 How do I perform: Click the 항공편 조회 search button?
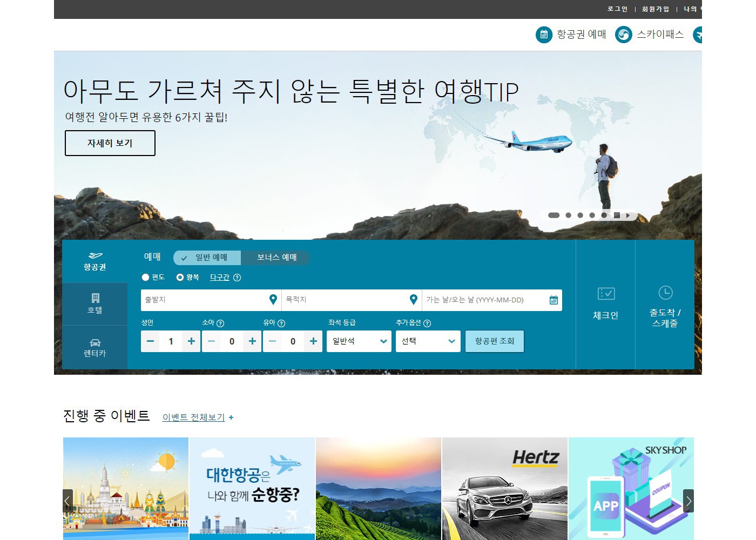click(x=495, y=341)
